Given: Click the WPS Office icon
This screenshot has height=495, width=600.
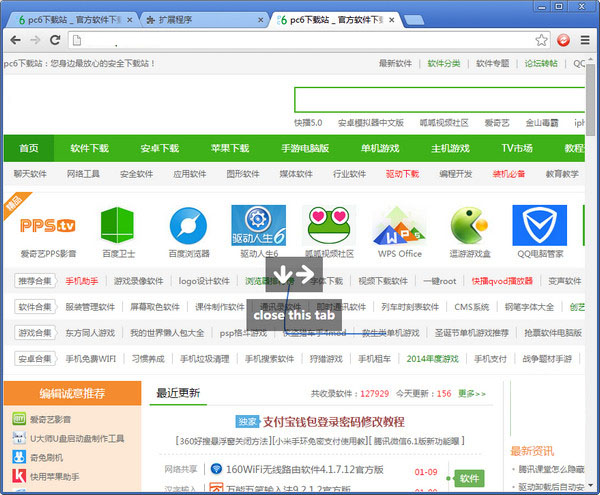Looking at the screenshot, I should [399, 226].
